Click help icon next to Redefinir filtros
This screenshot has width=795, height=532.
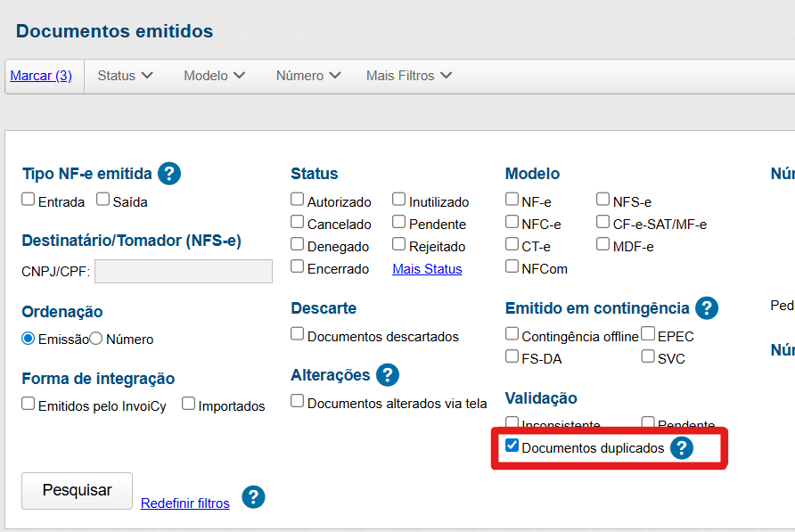click(253, 497)
